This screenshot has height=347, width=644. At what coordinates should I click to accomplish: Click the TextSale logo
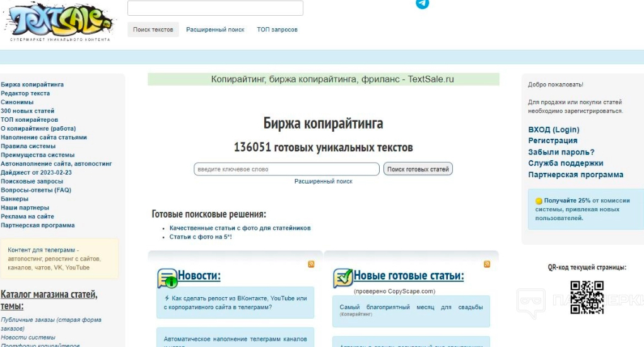click(60, 21)
